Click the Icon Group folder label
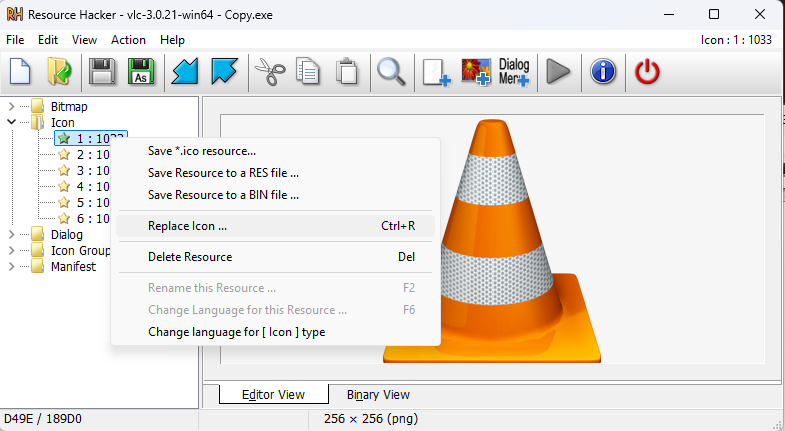 80,250
